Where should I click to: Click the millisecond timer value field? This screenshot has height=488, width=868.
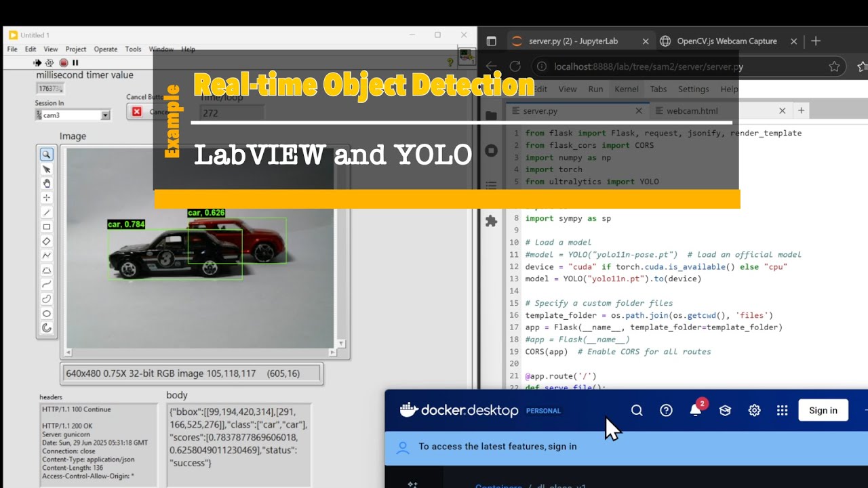[x=51, y=88]
